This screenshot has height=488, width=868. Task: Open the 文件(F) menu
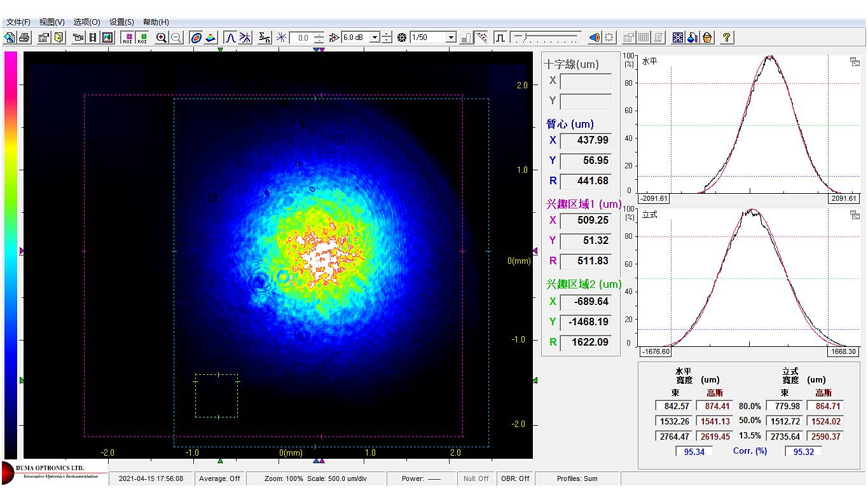(x=18, y=22)
